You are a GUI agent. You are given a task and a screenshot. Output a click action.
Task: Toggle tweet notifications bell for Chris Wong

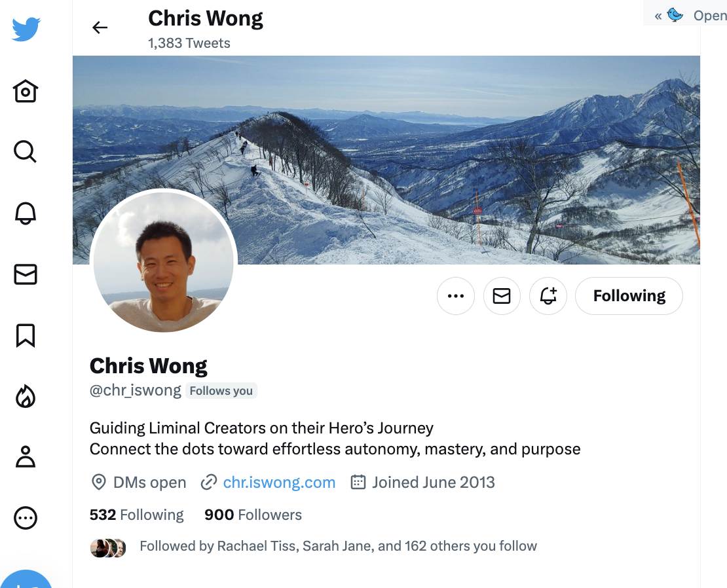(x=548, y=295)
